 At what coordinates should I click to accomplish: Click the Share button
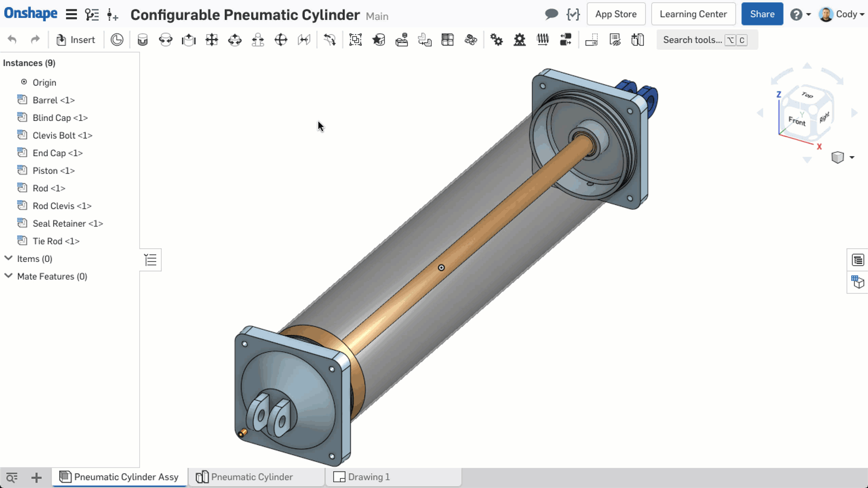[762, 14]
